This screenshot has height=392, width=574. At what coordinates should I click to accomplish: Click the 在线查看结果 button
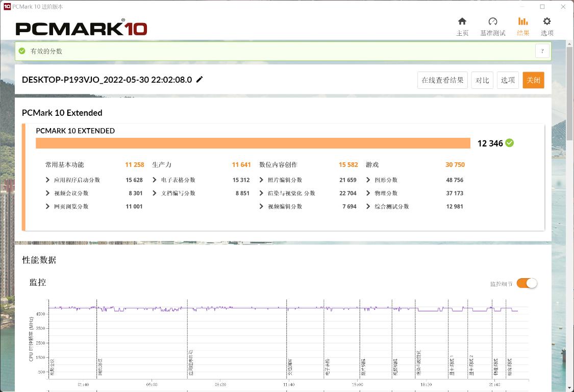click(442, 80)
